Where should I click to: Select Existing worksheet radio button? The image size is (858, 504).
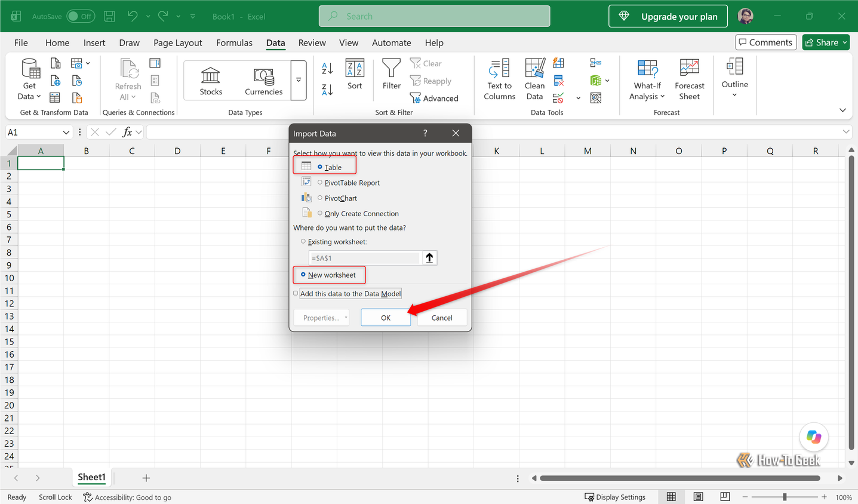click(303, 241)
